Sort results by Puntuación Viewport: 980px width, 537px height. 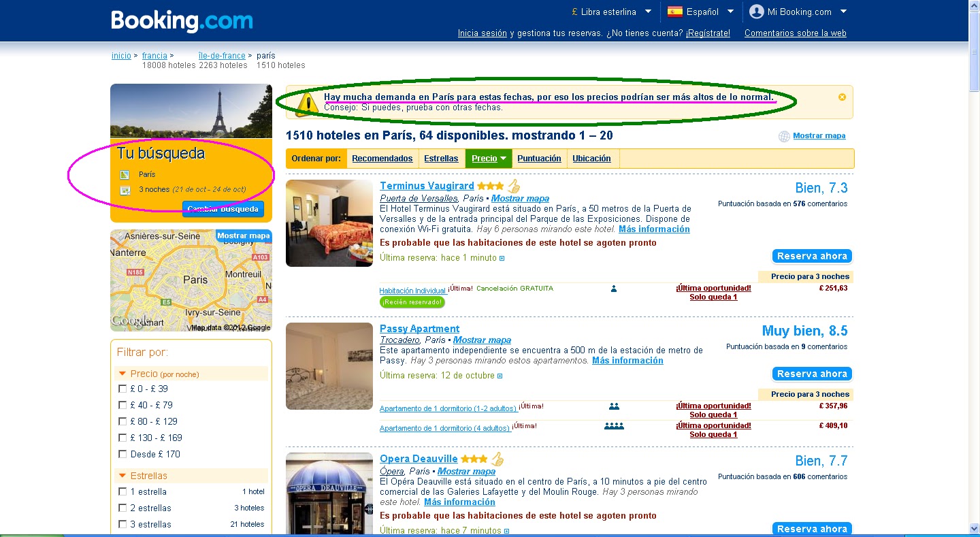(x=539, y=159)
